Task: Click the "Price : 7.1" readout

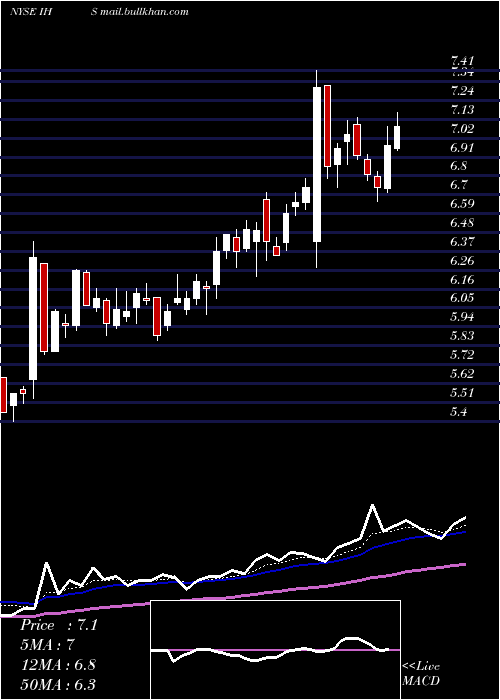Action: tap(59, 625)
